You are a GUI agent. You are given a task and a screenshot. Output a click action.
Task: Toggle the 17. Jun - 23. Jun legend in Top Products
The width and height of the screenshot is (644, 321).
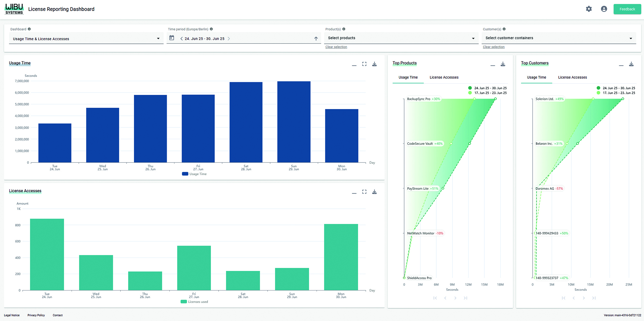489,93
